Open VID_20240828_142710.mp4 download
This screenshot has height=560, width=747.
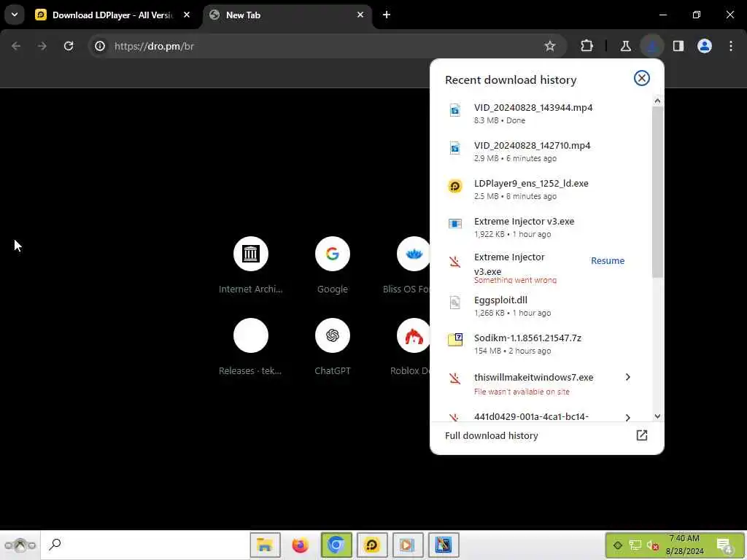pyautogui.click(x=541, y=152)
